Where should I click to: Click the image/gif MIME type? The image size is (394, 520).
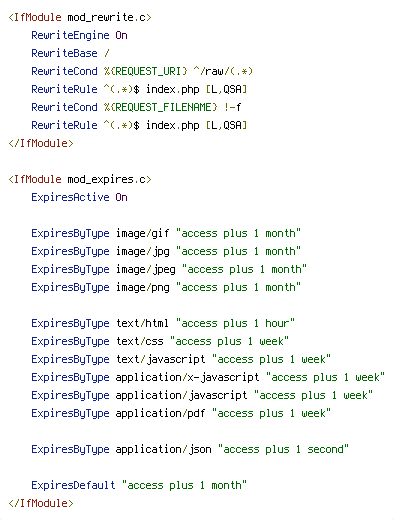click(143, 233)
